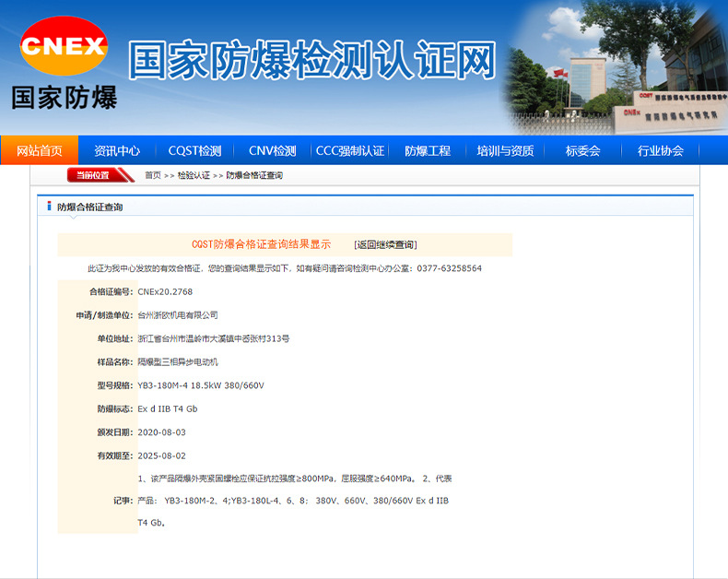Image resolution: width=728 pixels, height=579 pixels.
Task: Navigate to the 防爆工程 page
Action: pyautogui.click(x=428, y=151)
